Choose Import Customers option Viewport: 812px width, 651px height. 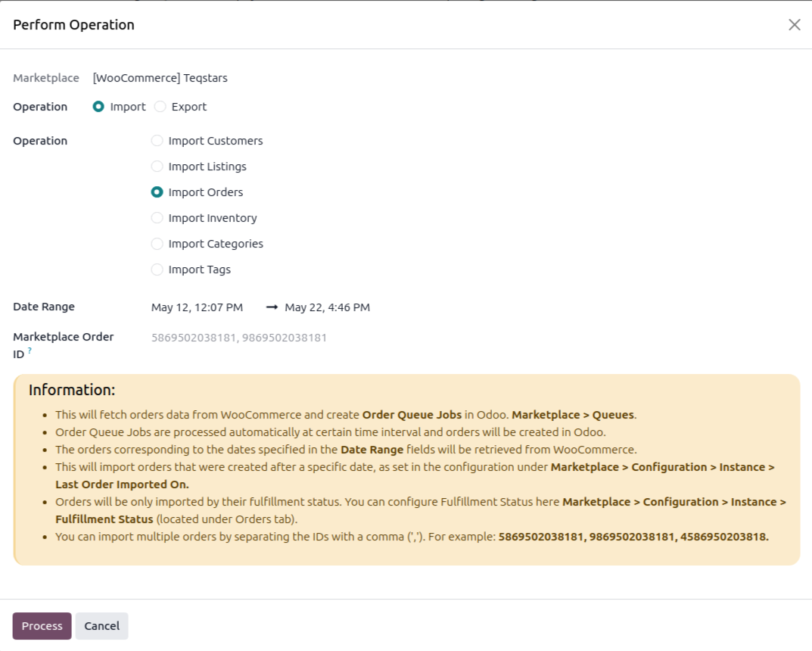(x=157, y=141)
